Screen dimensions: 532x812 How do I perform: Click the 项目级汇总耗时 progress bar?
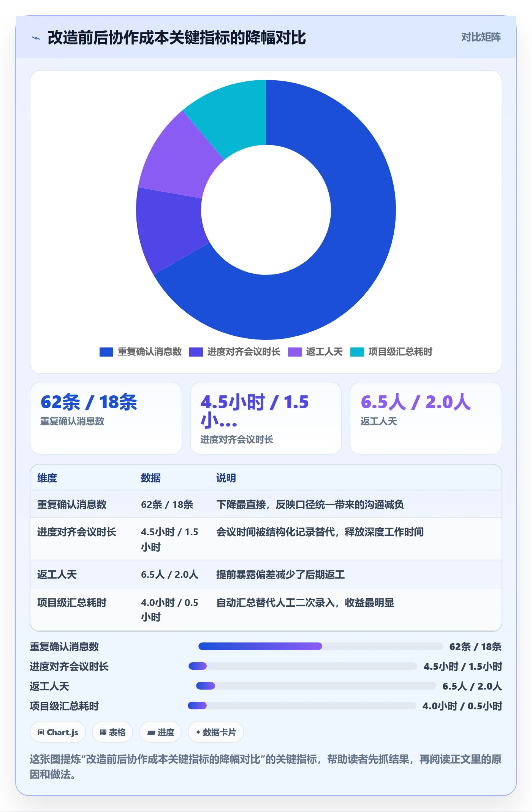click(302, 706)
